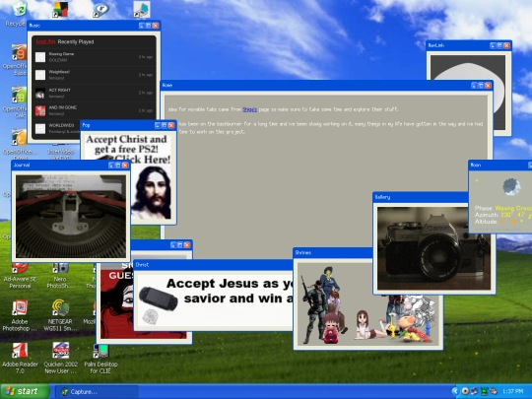The height and width of the screenshot is (399, 532).
Task: Open the Nero PhotoSh... desktop shortcut
Action: 60,268
